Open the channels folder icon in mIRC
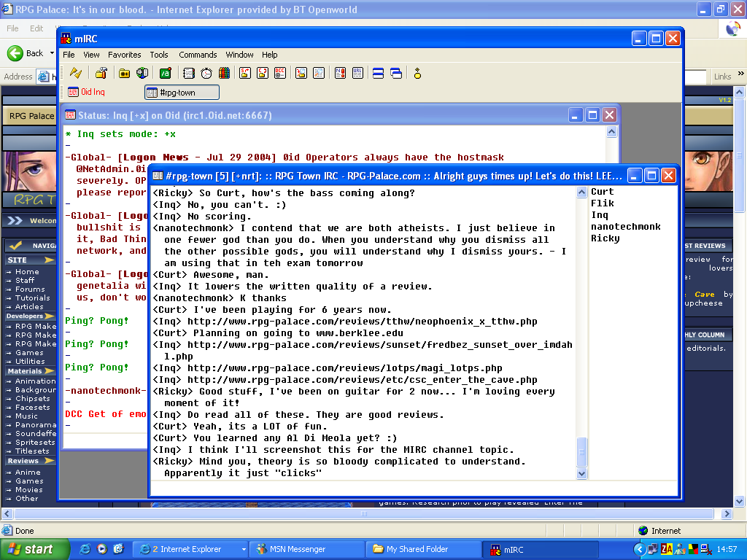The image size is (747, 560). point(124,73)
